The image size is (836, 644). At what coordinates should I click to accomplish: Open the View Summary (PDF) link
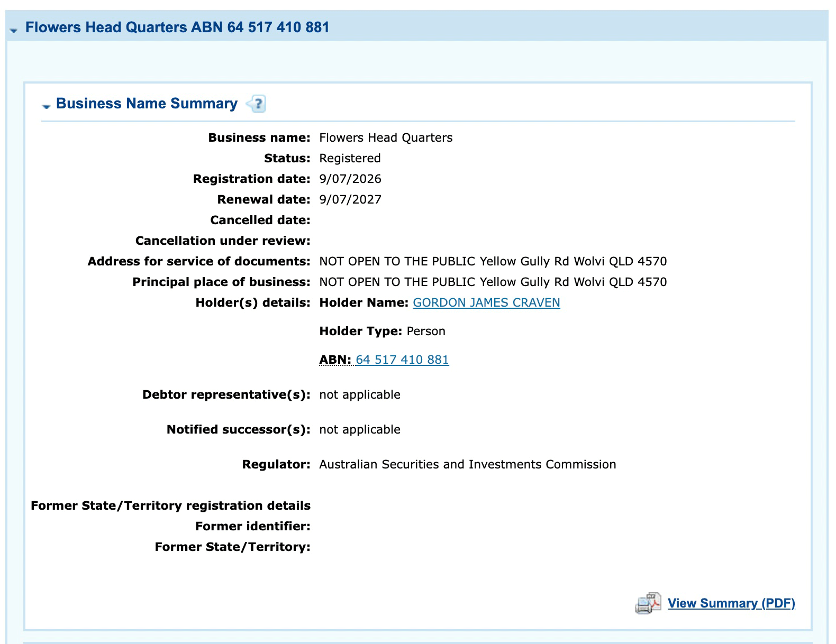pyautogui.click(x=731, y=603)
